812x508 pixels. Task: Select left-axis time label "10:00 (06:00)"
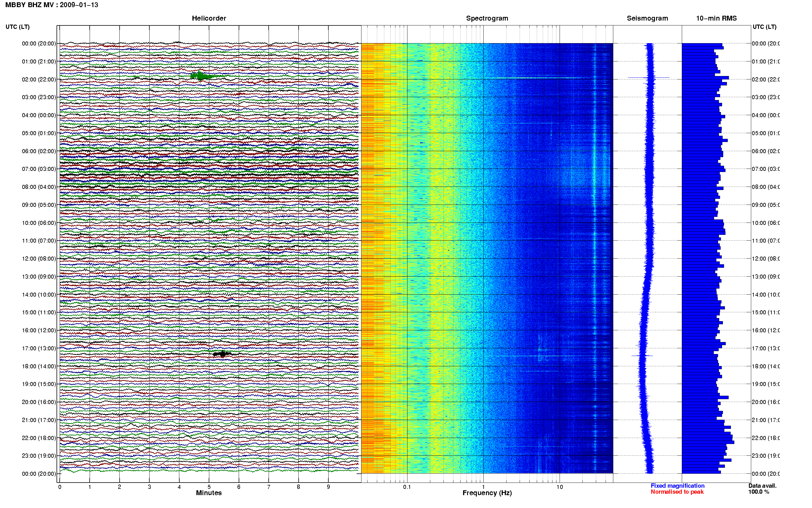[39, 223]
